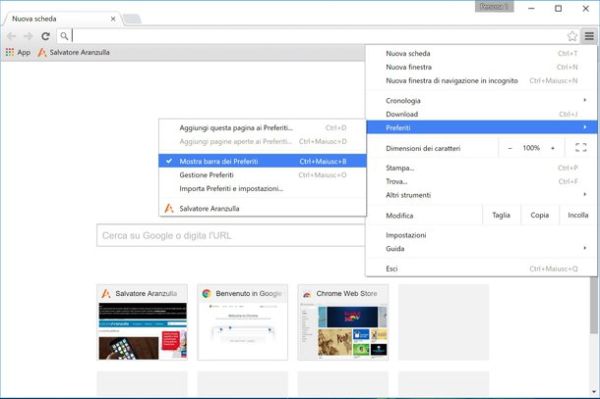Open Salvatore Aranzulla bookmark in bookmarks bar

click(73, 52)
